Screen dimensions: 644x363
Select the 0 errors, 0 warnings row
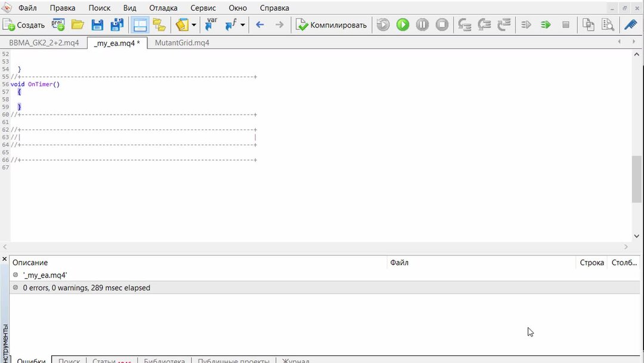click(x=324, y=288)
